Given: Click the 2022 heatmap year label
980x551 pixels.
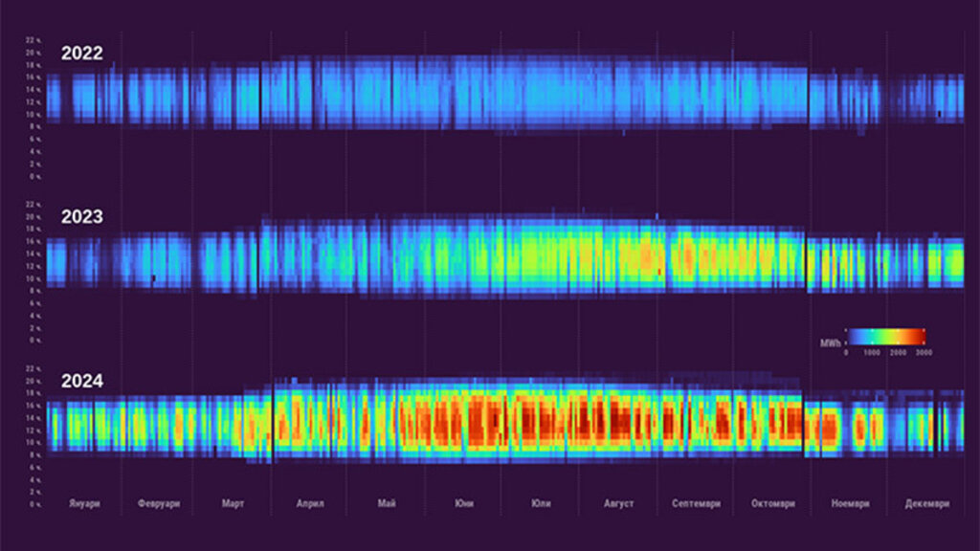Looking at the screenshot, I should pos(82,54).
